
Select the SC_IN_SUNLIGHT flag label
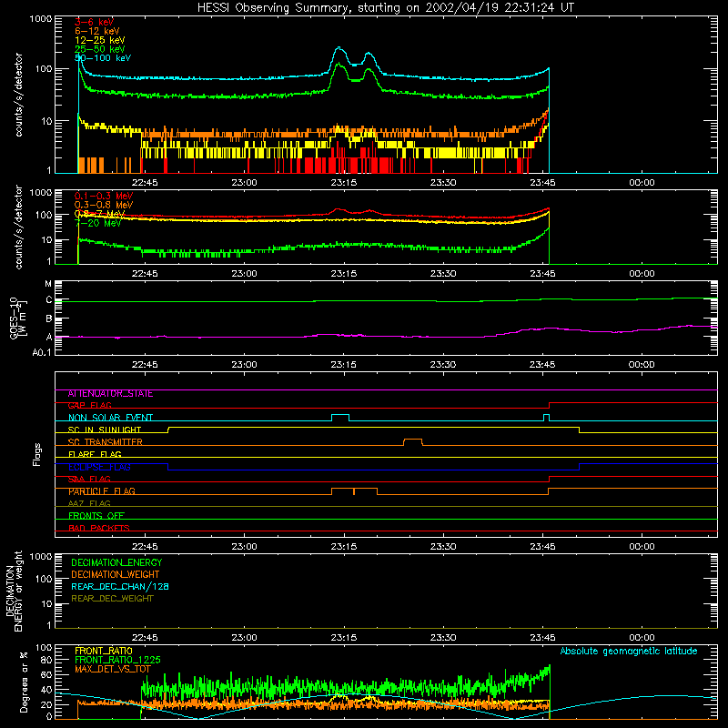pyautogui.click(x=105, y=430)
